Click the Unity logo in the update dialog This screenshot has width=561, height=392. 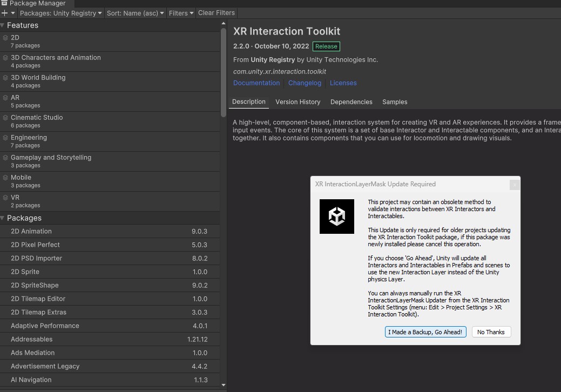[337, 217]
